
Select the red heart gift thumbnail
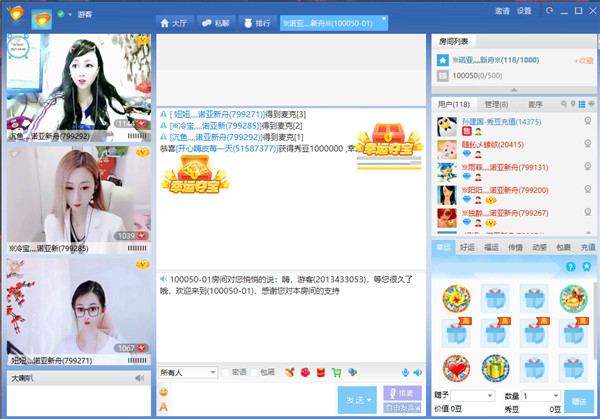point(457,369)
